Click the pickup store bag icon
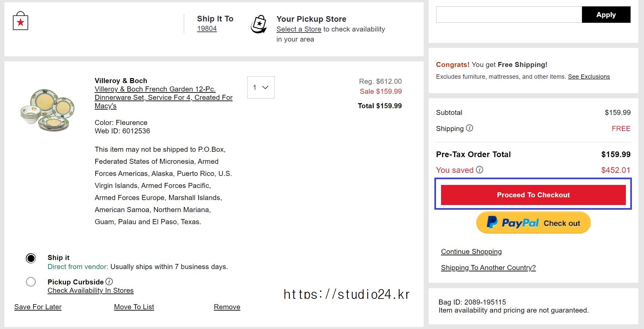Image resolution: width=644 pixels, height=329 pixels. (x=259, y=24)
